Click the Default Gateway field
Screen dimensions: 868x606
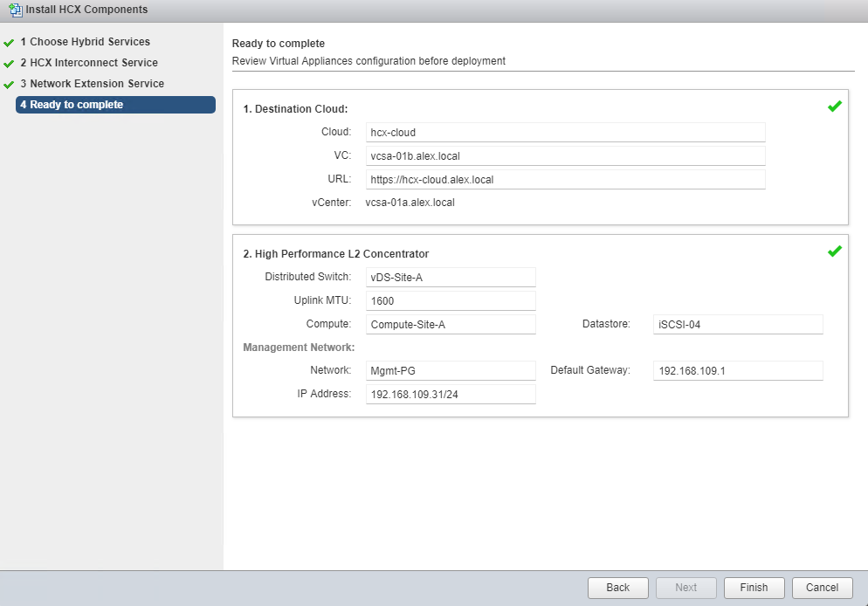click(x=738, y=371)
